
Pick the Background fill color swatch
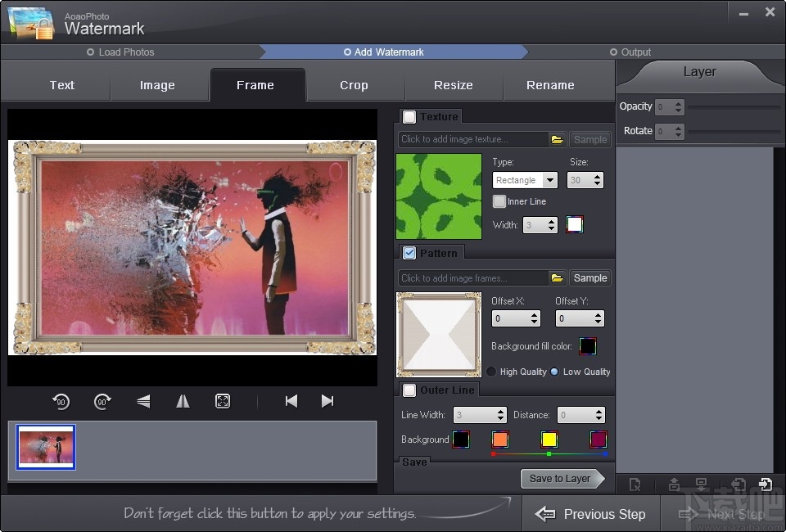pyautogui.click(x=588, y=346)
